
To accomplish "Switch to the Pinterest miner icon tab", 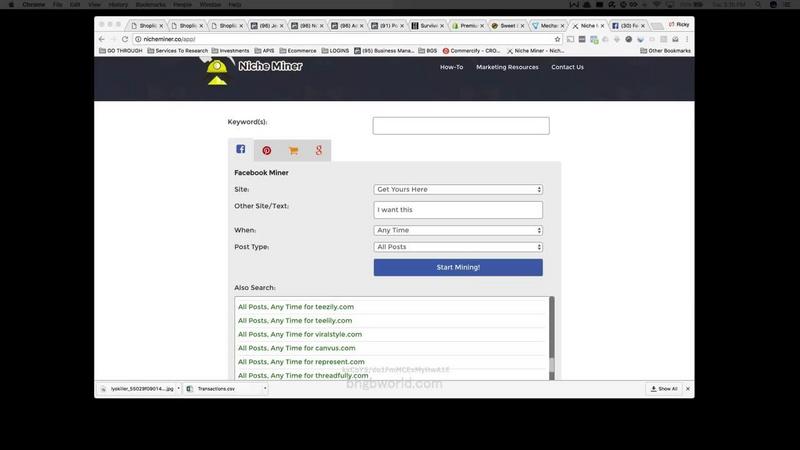I will 267,151.
